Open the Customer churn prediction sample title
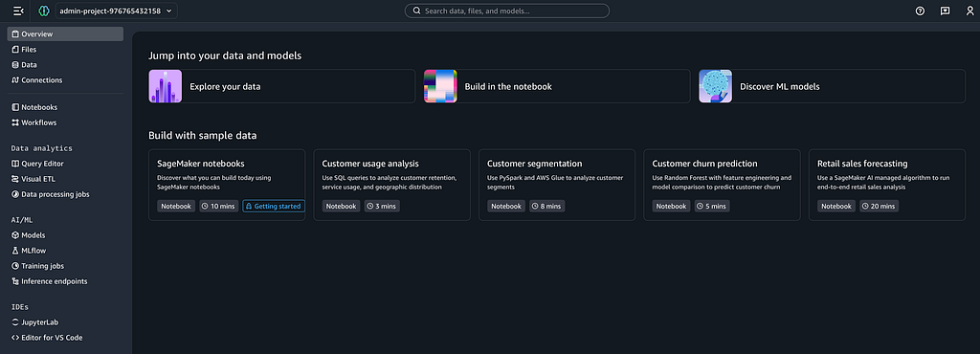This screenshot has height=354, width=980. coord(705,164)
